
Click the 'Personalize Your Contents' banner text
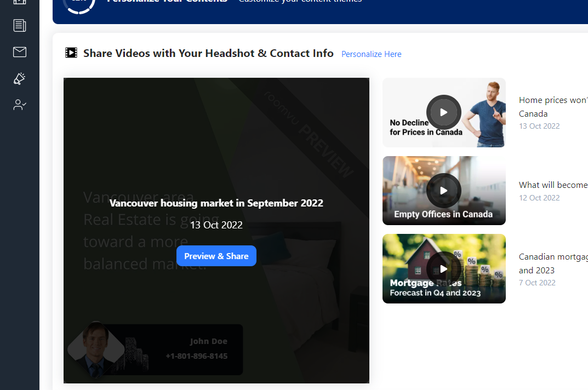pyautogui.click(x=168, y=2)
